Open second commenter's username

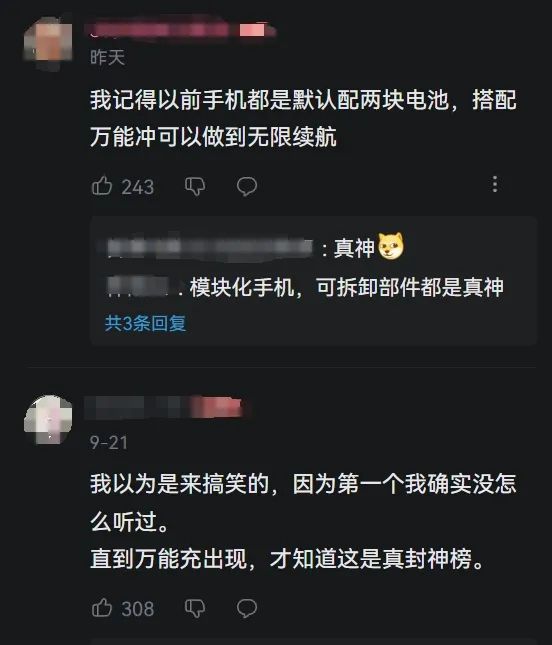[x=168, y=407]
